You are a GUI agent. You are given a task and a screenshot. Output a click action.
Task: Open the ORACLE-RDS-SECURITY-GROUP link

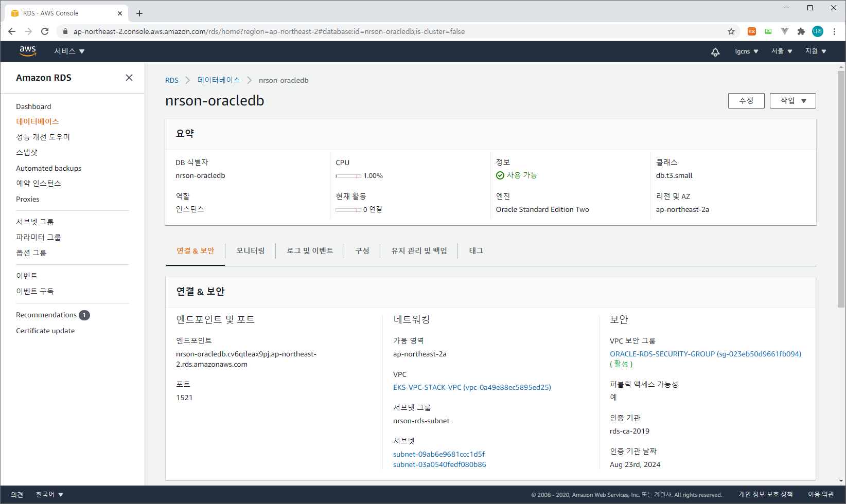(x=706, y=354)
